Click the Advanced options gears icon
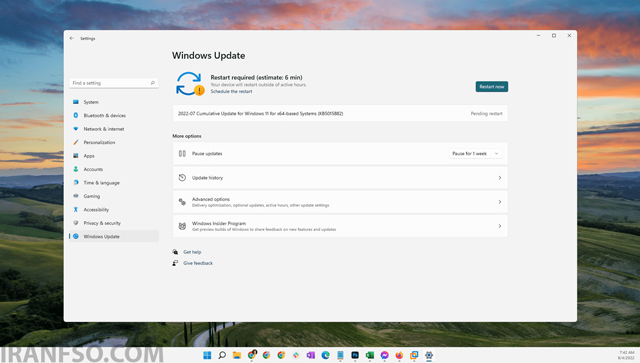The height and width of the screenshot is (363, 640). [182, 202]
